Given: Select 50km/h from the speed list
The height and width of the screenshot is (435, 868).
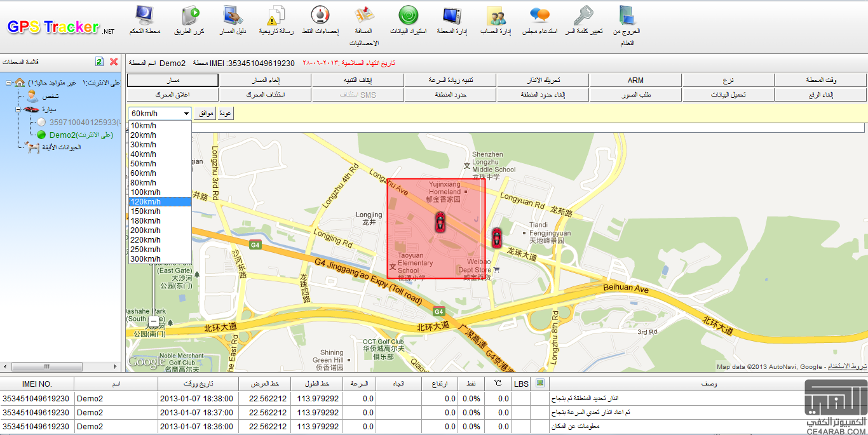Looking at the screenshot, I should 159,164.
